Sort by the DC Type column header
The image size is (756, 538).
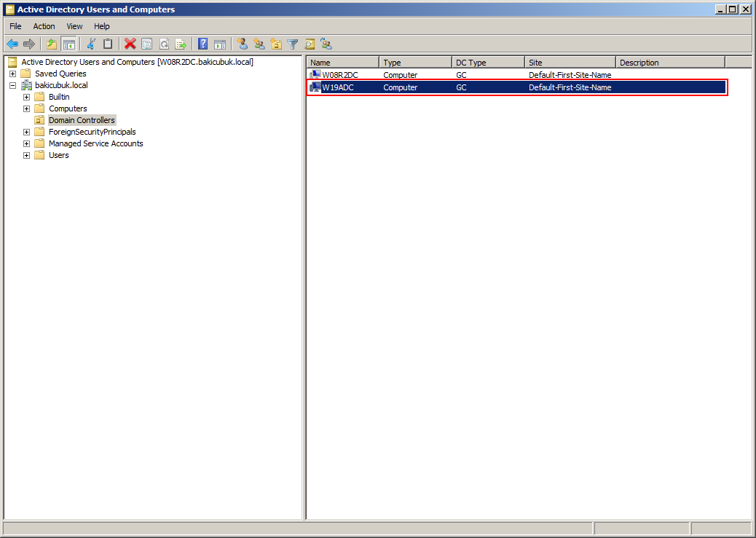tap(489, 63)
